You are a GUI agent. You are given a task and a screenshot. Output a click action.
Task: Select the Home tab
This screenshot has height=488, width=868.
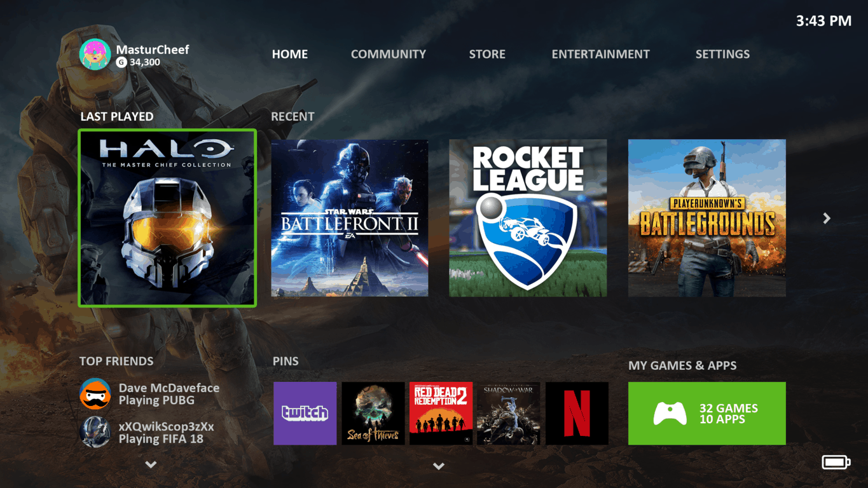coord(290,54)
